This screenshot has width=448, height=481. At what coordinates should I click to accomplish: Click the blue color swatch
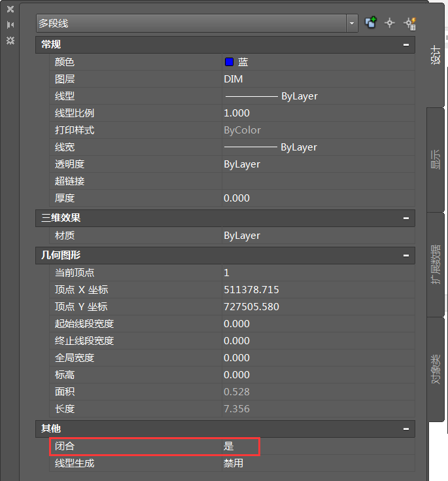[229, 62]
